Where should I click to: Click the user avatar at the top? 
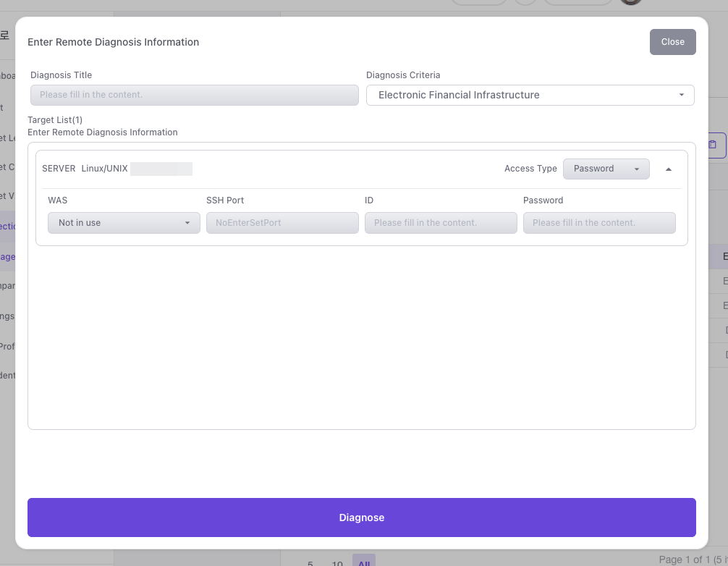631,2
